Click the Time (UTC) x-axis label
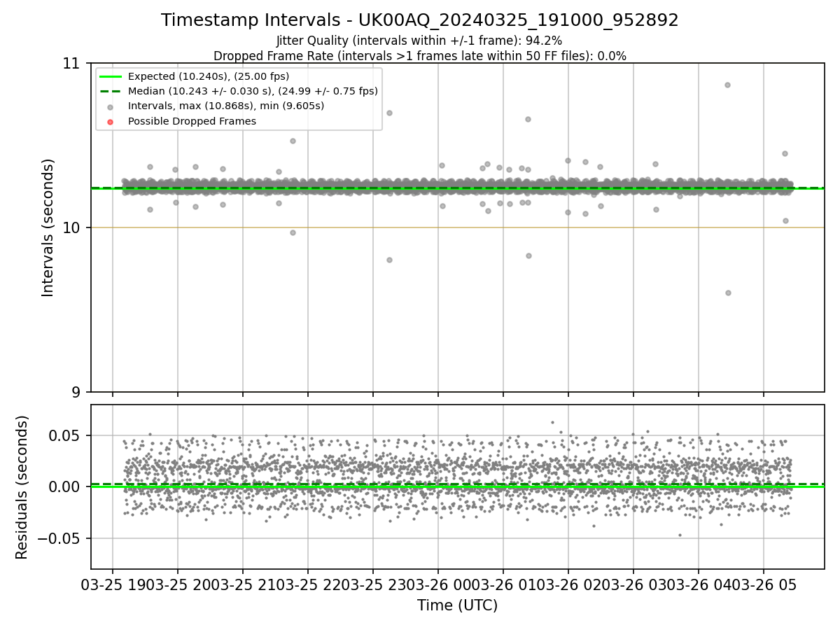The image size is (840, 630). pyautogui.click(x=457, y=605)
